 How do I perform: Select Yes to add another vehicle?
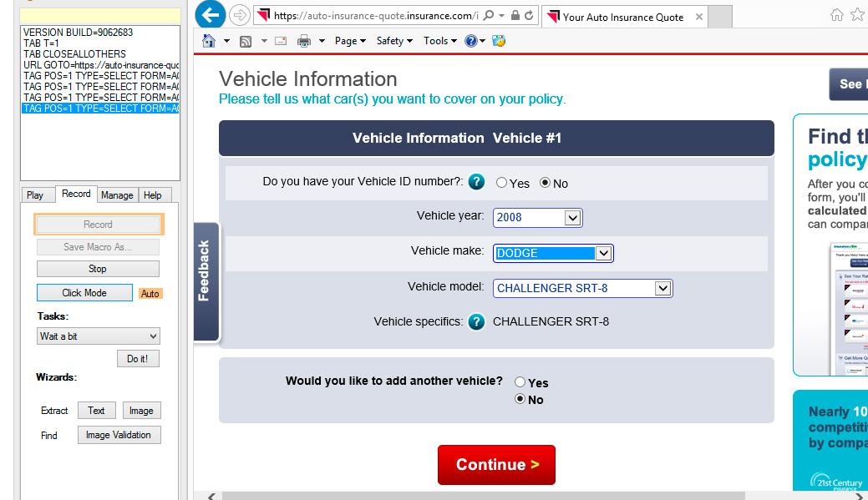[520, 381]
